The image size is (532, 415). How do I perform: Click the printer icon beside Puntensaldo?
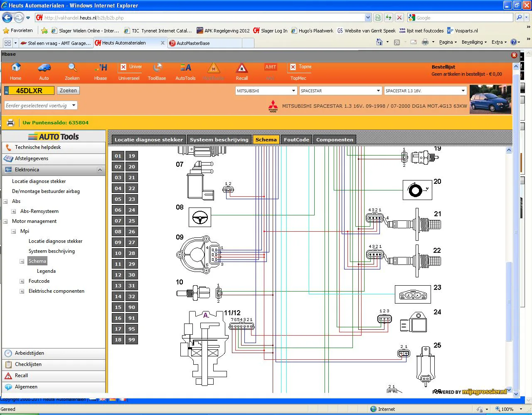(11, 123)
